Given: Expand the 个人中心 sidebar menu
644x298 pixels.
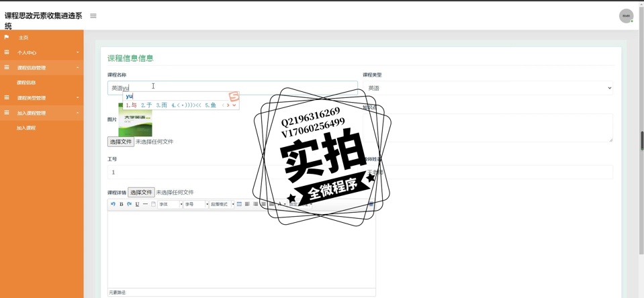Looking at the screenshot, I should pyautogui.click(x=42, y=52).
